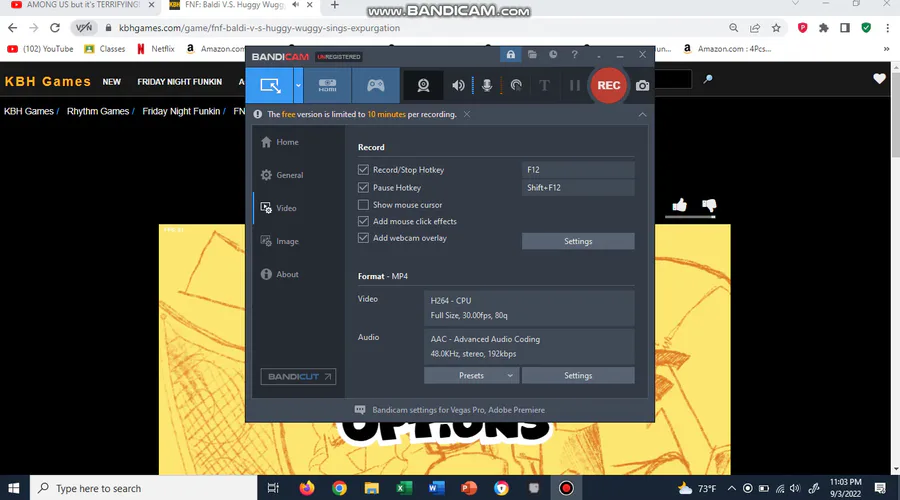This screenshot has width=900, height=500.
Task: Click the Chrome address bar URL
Action: coord(259,28)
